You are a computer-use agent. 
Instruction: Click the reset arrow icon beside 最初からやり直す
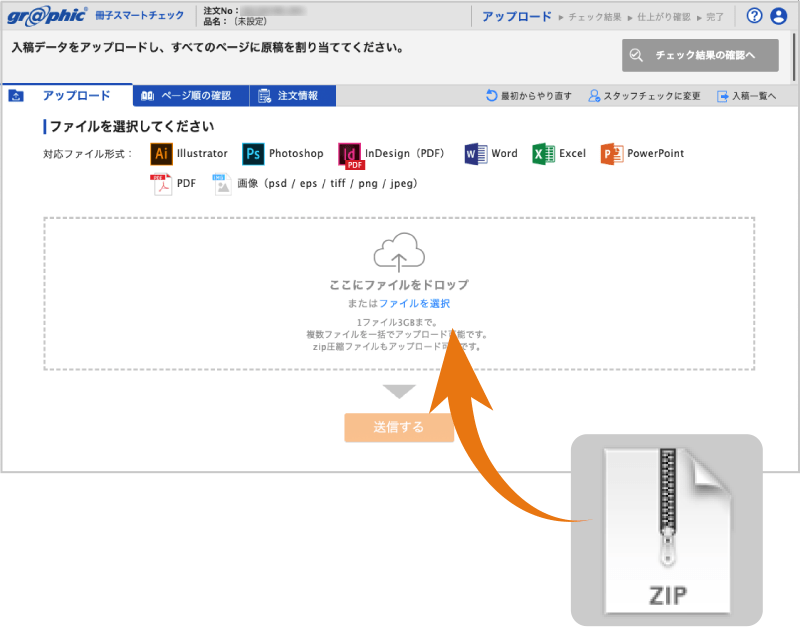[x=491, y=95]
